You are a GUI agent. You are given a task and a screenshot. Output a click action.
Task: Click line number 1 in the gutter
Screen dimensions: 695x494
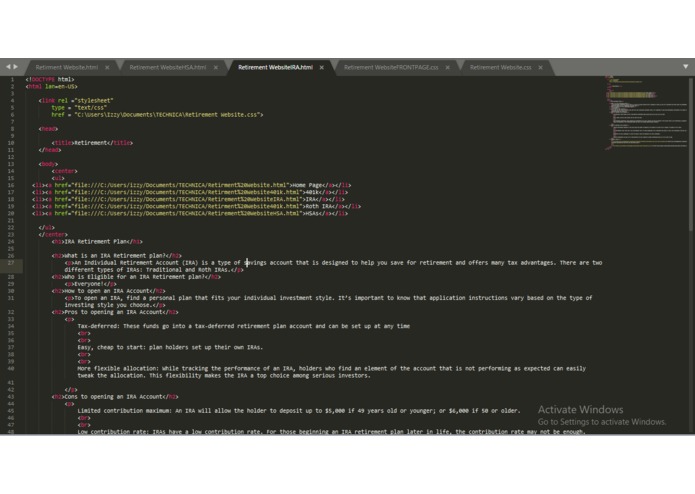12,79
